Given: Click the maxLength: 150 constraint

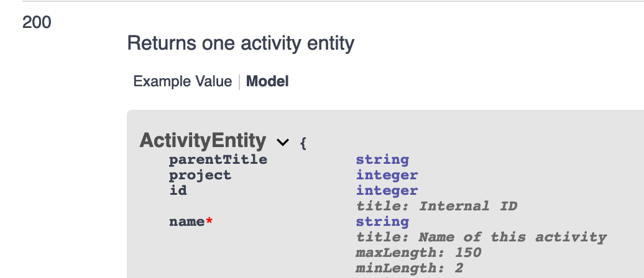Looking at the screenshot, I should coord(418,253).
